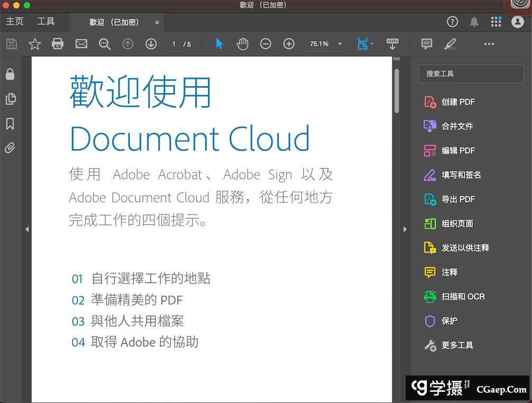Screen dimensions: 532x403
Task: Star this file with the bookmark star icon
Action: pyautogui.click(x=35, y=44)
